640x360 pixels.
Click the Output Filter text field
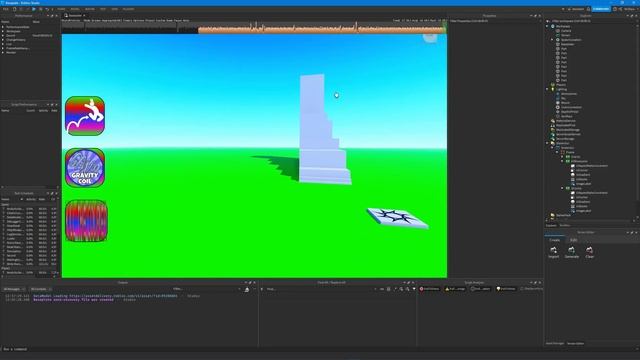click(206, 289)
